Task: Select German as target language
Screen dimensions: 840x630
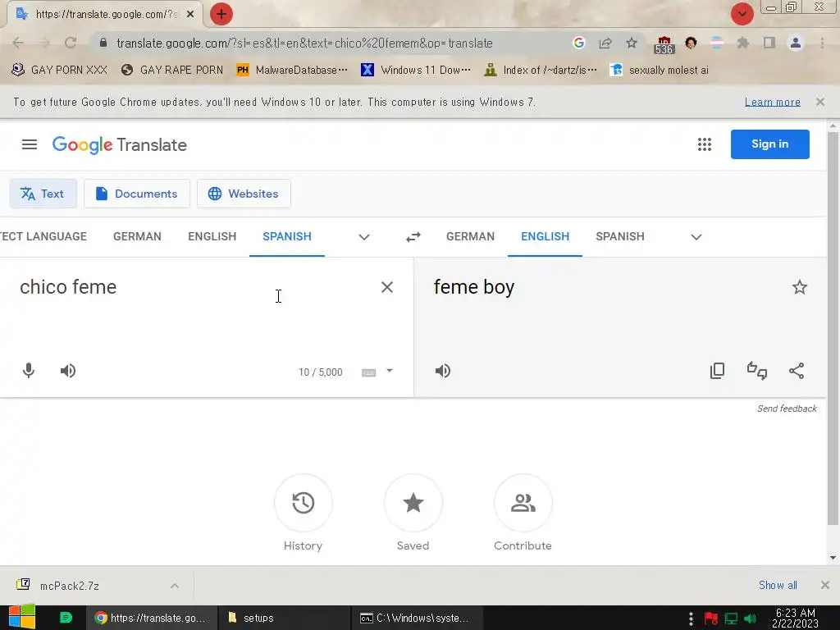Action: (x=470, y=236)
